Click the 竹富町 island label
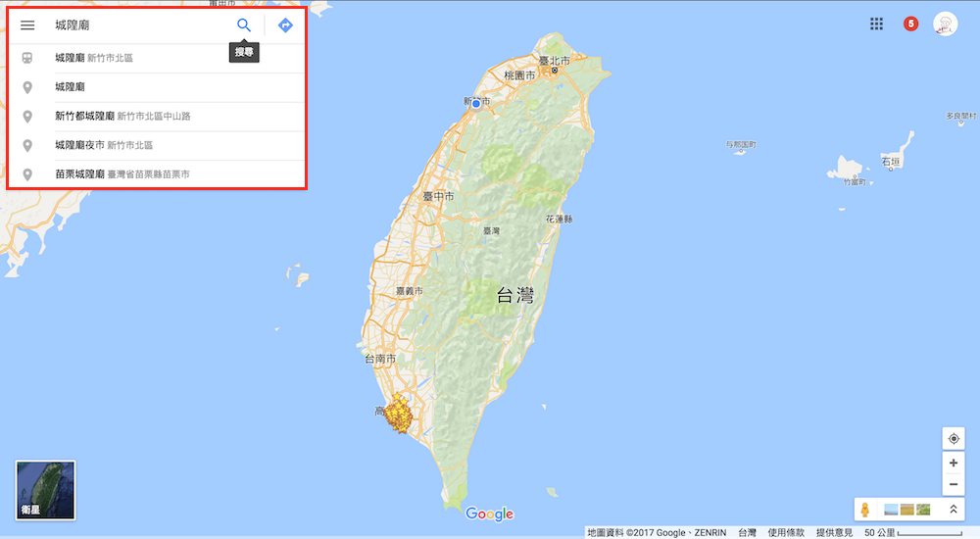The image size is (980, 539). click(x=855, y=182)
